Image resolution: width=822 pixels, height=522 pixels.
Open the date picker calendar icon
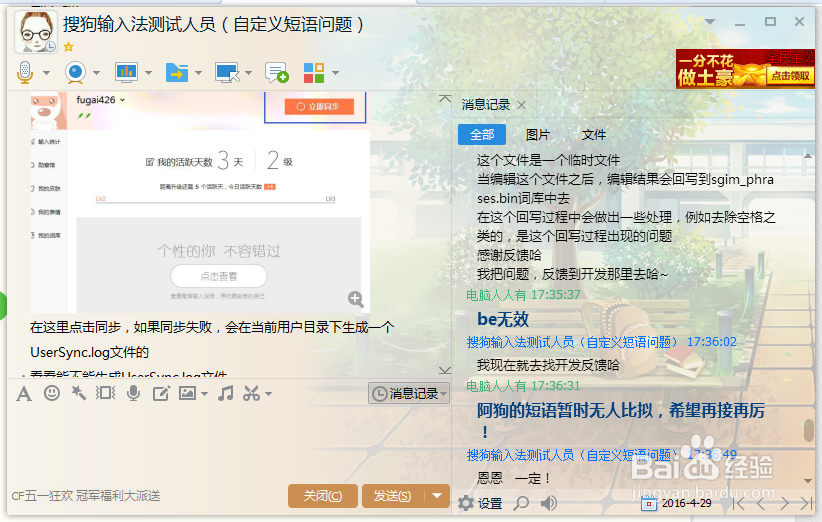click(x=649, y=503)
